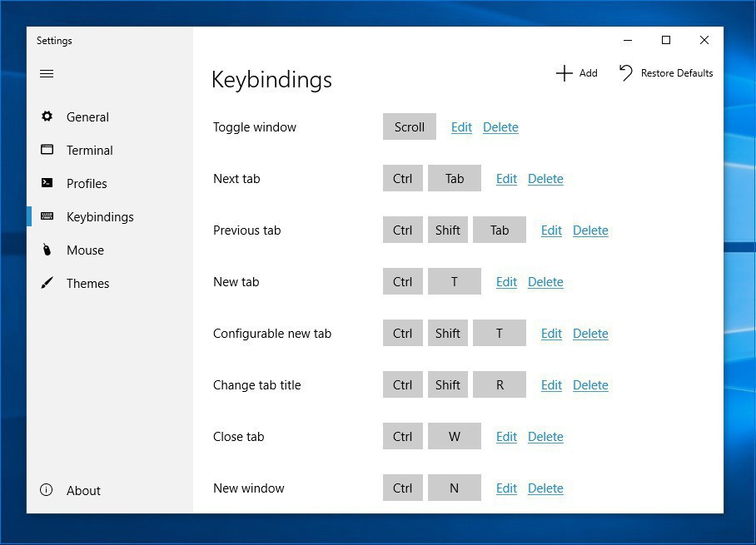This screenshot has height=545, width=756.
Task: Open General settings via gear icon
Action: [x=47, y=117]
